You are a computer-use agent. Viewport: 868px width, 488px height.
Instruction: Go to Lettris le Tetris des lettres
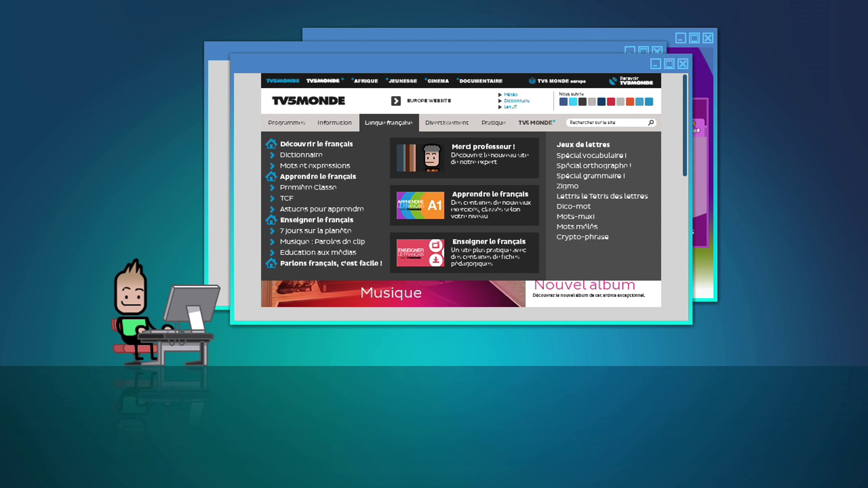click(602, 196)
